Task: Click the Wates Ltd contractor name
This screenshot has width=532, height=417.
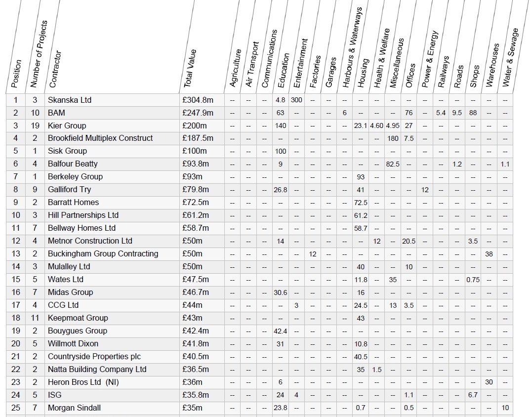Action: pos(66,280)
